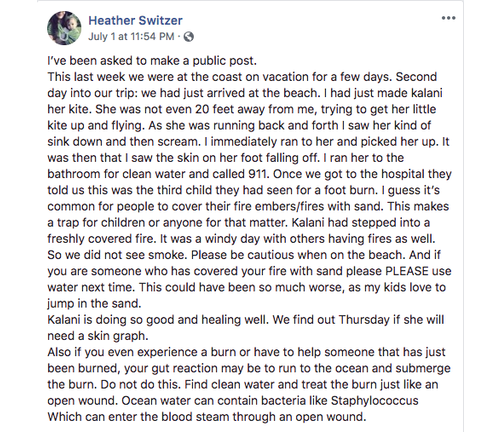Click the word "Staphylococcus" in the post

pyautogui.click(x=374, y=400)
